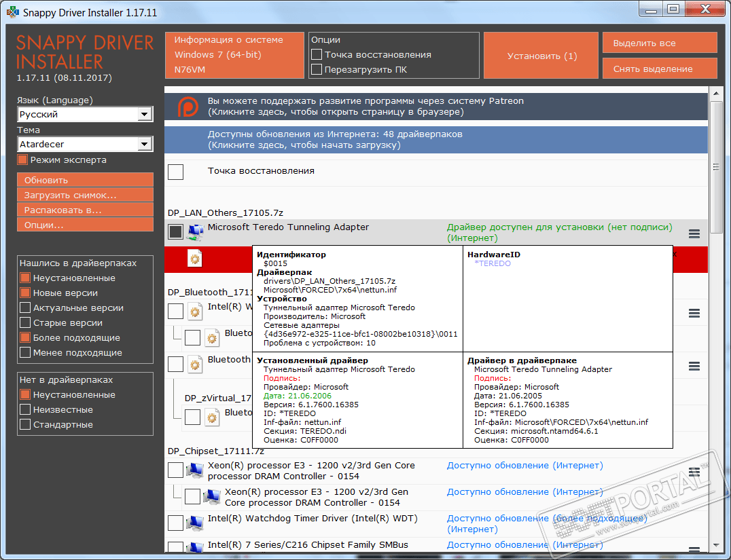
Task: Click the Microsoft Teredo Tunneling Adapter network icon
Action: pos(196,232)
